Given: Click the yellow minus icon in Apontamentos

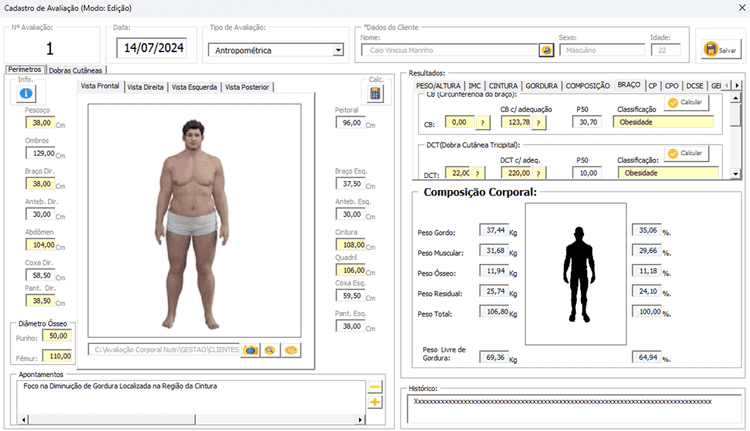Looking at the screenshot, I should [375, 387].
